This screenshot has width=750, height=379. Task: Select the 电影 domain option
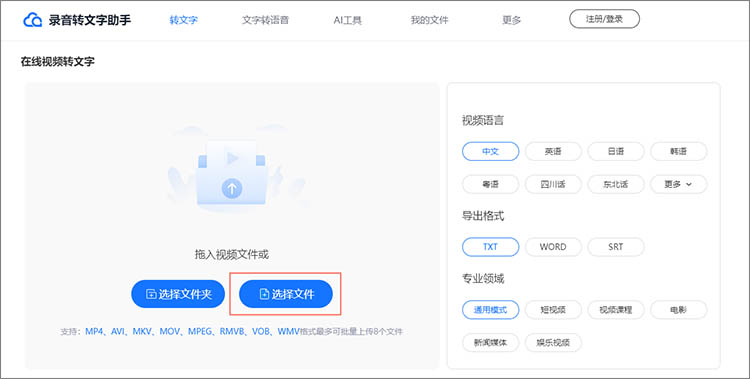pyautogui.click(x=678, y=310)
